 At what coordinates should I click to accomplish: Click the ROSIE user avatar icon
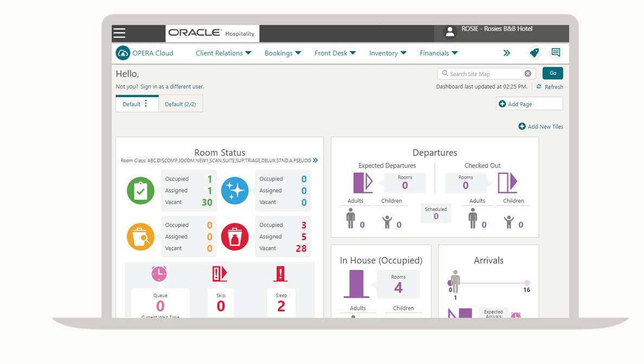(x=450, y=33)
